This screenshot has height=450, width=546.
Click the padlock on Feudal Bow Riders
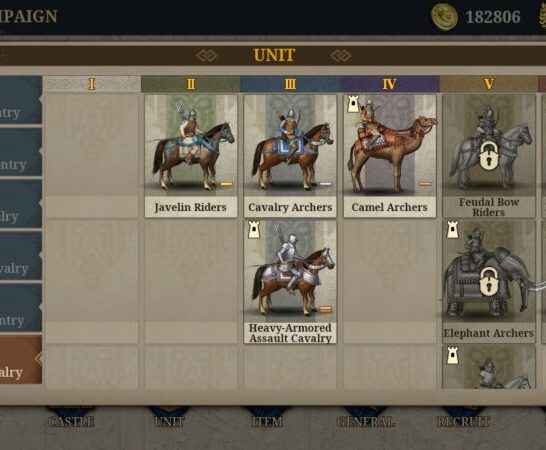[489, 156]
